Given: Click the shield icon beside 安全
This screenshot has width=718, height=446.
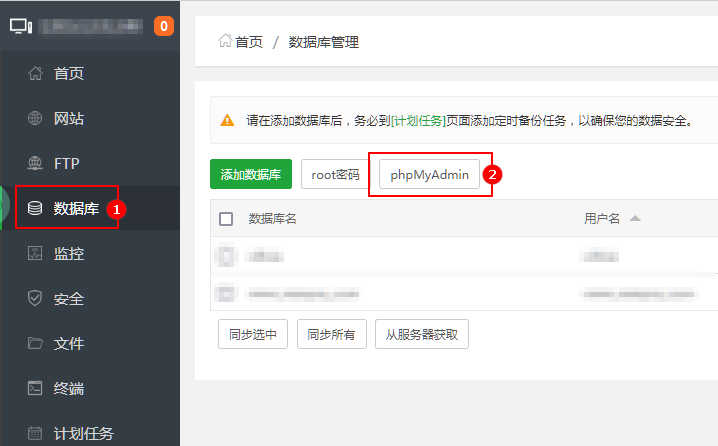Looking at the screenshot, I should 35,298.
